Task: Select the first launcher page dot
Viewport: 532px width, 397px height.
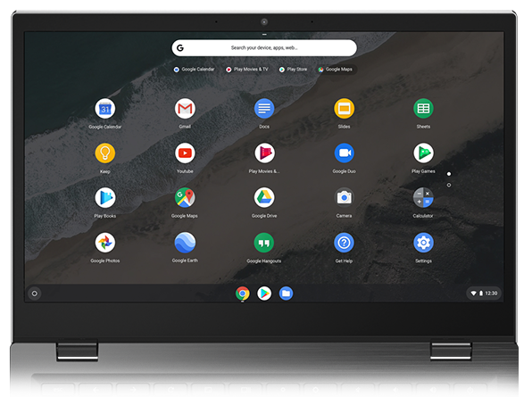Action: 449,174
